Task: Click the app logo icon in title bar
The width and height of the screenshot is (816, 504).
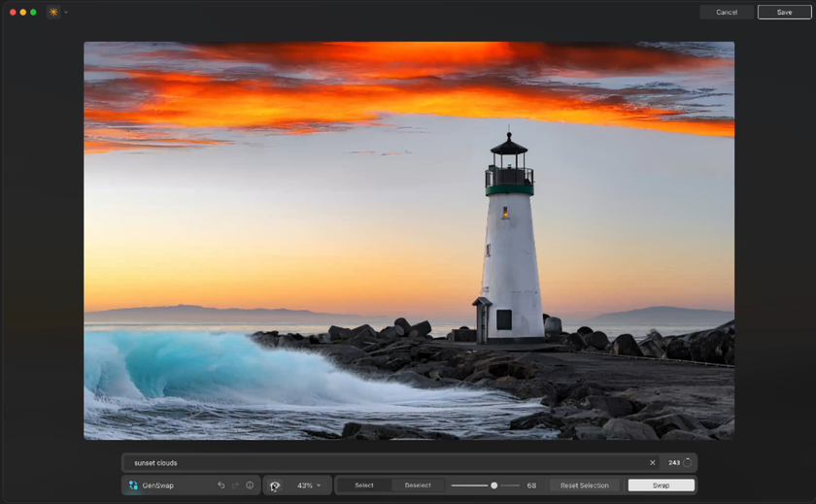Action: [x=53, y=13]
